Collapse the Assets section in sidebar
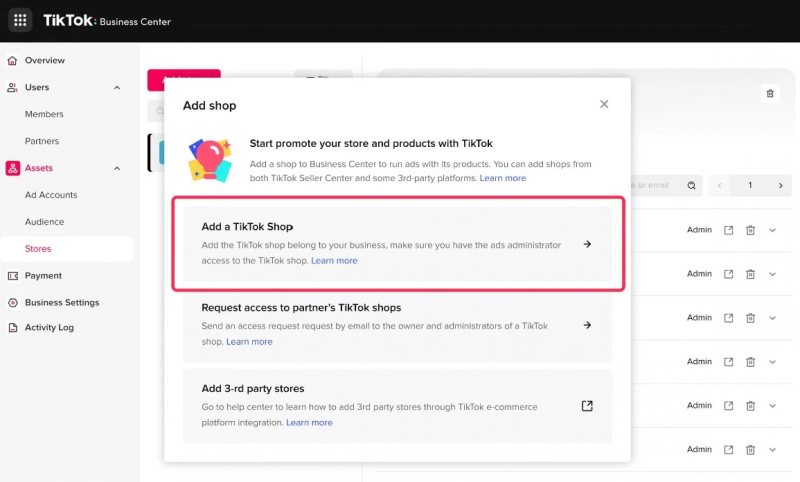This screenshot has width=800, height=482. pyautogui.click(x=117, y=169)
